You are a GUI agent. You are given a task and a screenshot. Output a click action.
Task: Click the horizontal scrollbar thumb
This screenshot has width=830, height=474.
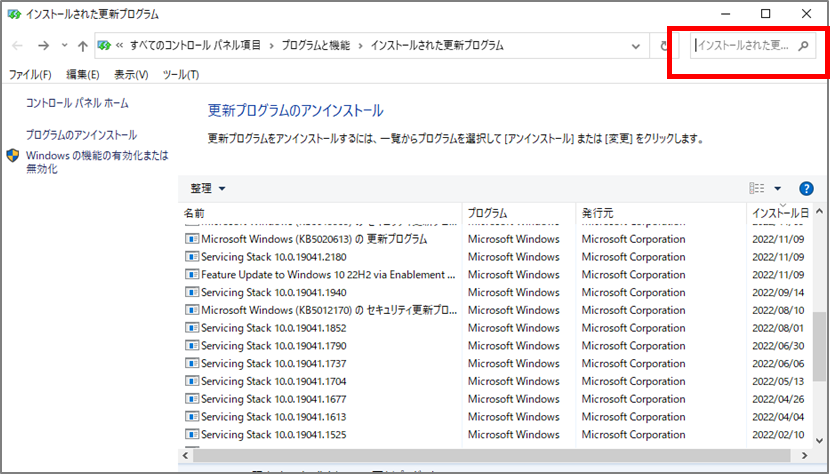(491, 455)
